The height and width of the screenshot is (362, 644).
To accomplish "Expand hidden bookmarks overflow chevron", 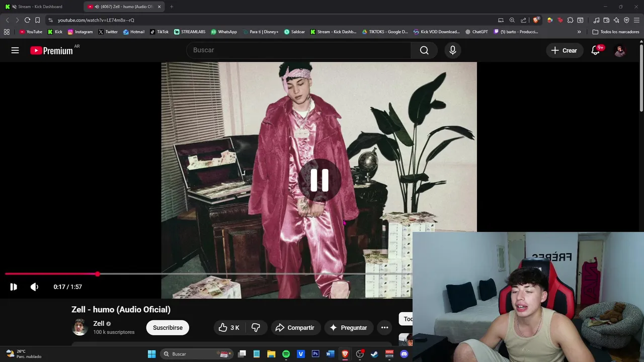I will 579,32.
